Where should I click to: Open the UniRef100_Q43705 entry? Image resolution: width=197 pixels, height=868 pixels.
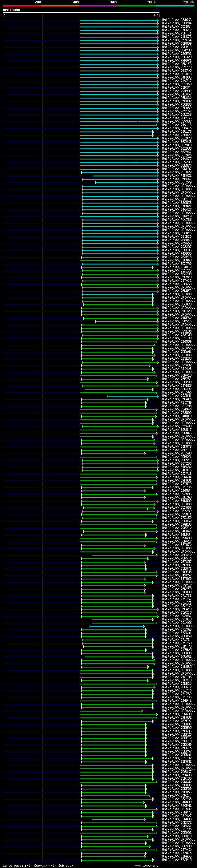(x=177, y=71)
